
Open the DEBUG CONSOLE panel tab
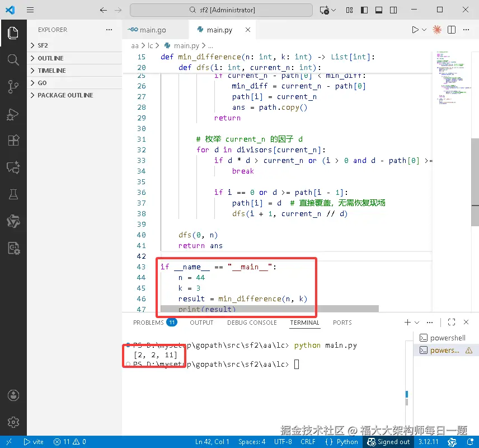point(252,323)
